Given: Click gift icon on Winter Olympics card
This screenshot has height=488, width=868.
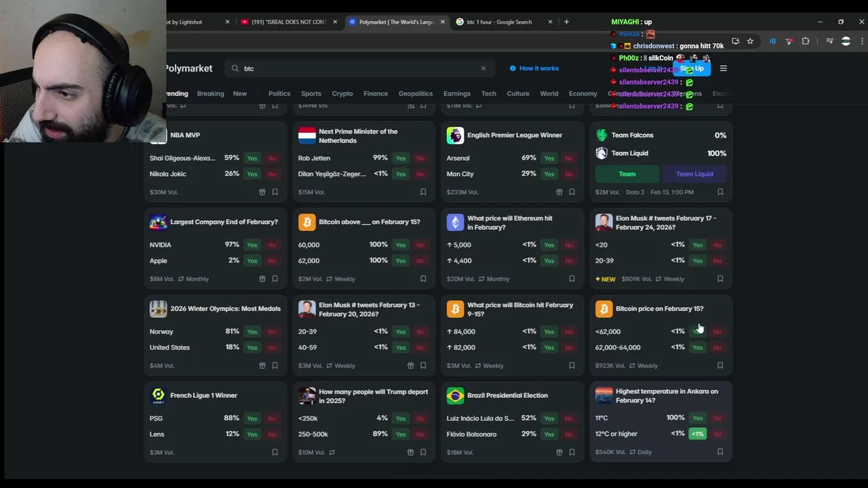Looking at the screenshot, I should point(262,365).
